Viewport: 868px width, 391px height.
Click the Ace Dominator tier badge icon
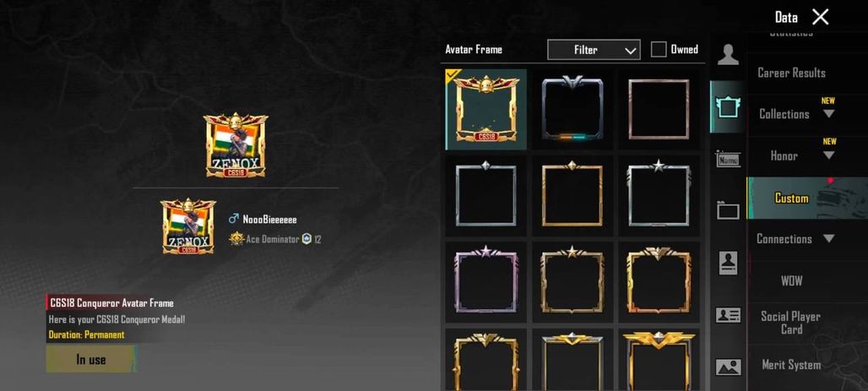pyautogui.click(x=237, y=239)
